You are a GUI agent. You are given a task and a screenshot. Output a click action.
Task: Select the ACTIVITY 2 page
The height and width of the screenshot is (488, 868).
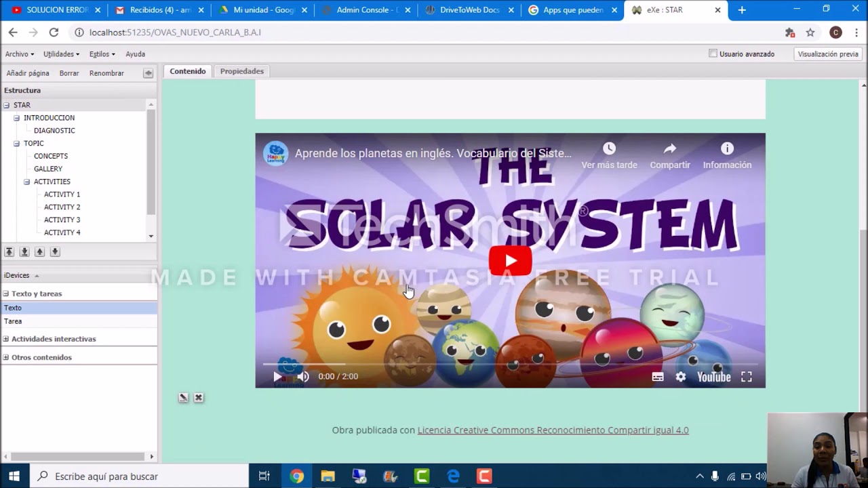point(62,207)
